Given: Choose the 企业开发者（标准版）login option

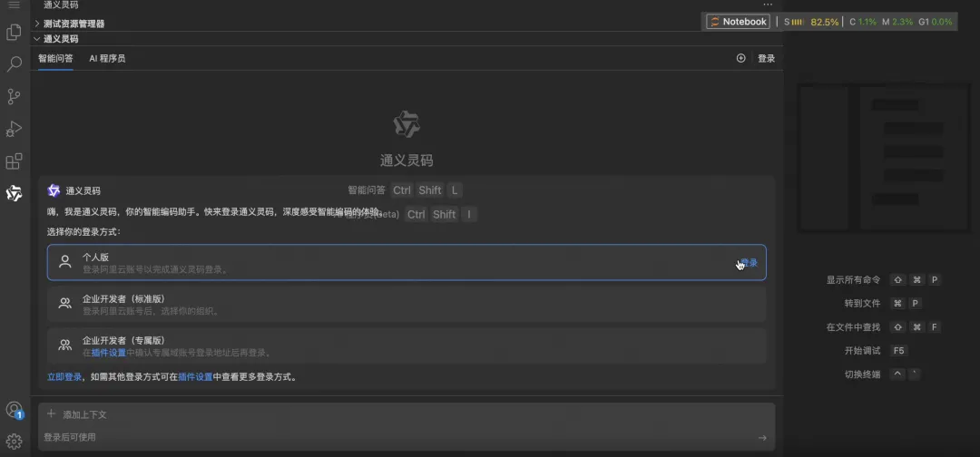Looking at the screenshot, I should pos(407,304).
